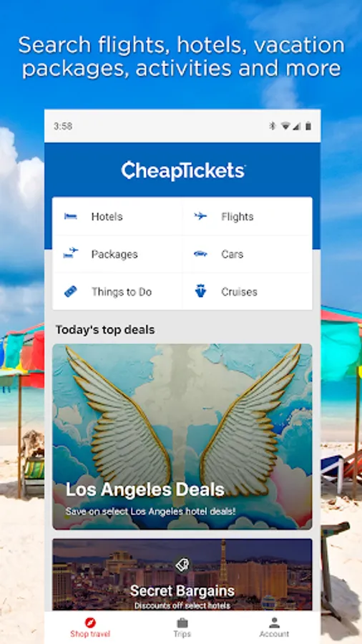Tap the Cars icon
362x644 pixels.
(x=200, y=254)
